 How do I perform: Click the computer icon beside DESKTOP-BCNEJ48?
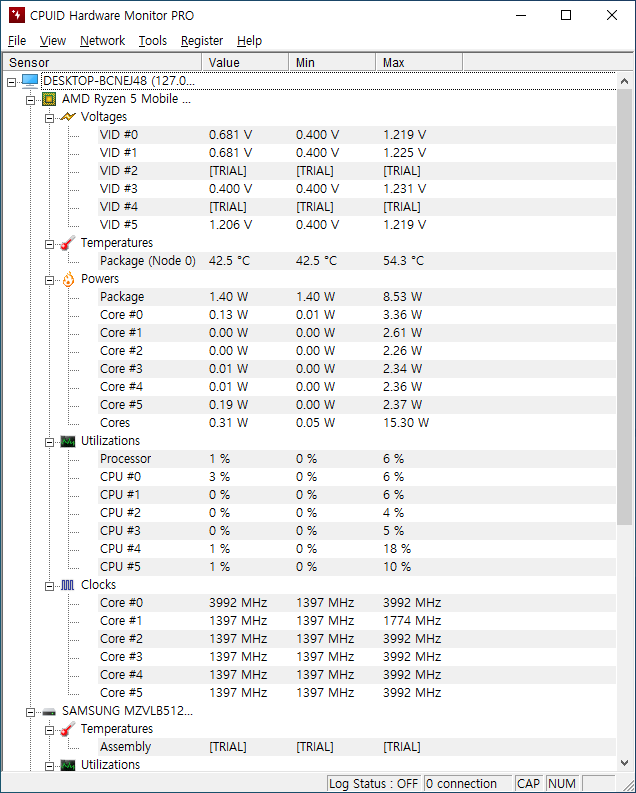30,81
